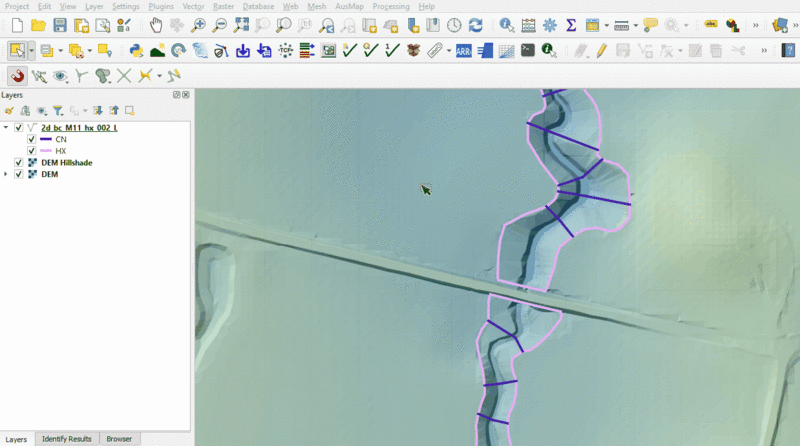The width and height of the screenshot is (800, 446).
Task: Toggle the snapping magnet icon
Action: (x=17, y=75)
